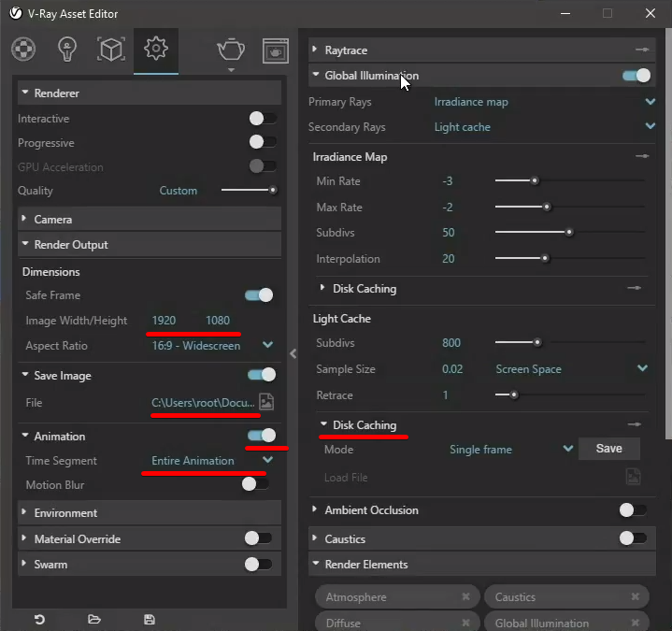Open the Materials tab icon
This screenshot has width=672, height=631.
(x=23, y=50)
